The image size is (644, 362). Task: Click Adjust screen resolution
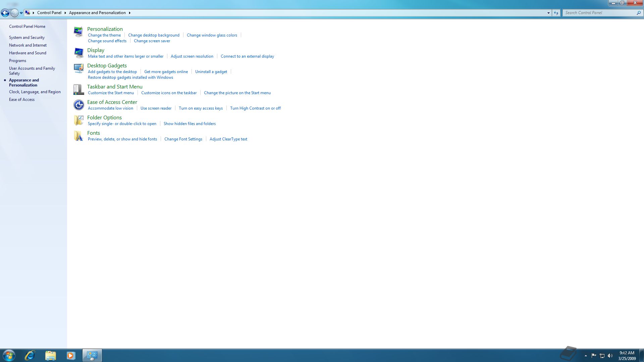[x=192, y=56]
